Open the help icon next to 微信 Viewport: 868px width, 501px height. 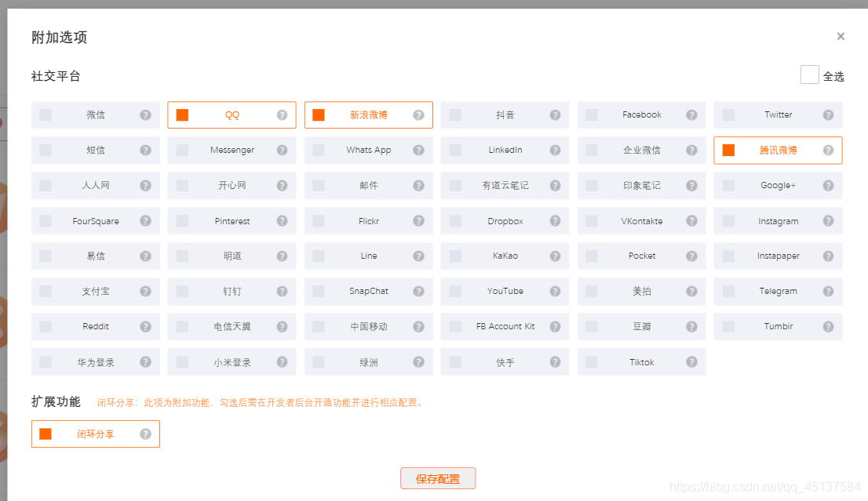146,115
